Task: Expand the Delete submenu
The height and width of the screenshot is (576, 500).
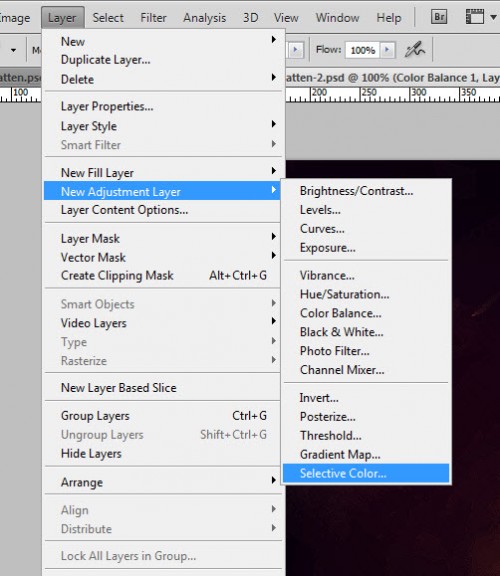Action: [x=162, y=79]
